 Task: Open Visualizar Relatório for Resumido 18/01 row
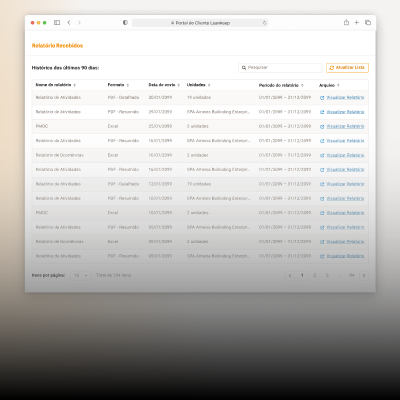345,141
